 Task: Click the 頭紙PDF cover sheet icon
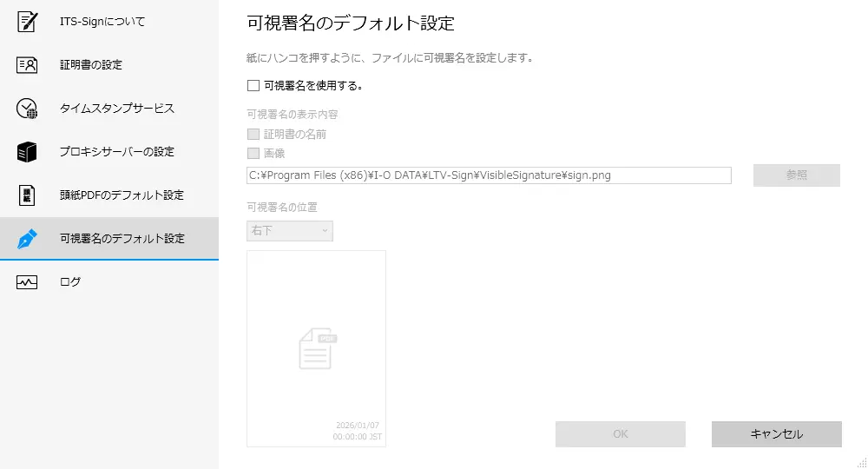[27, 195]
